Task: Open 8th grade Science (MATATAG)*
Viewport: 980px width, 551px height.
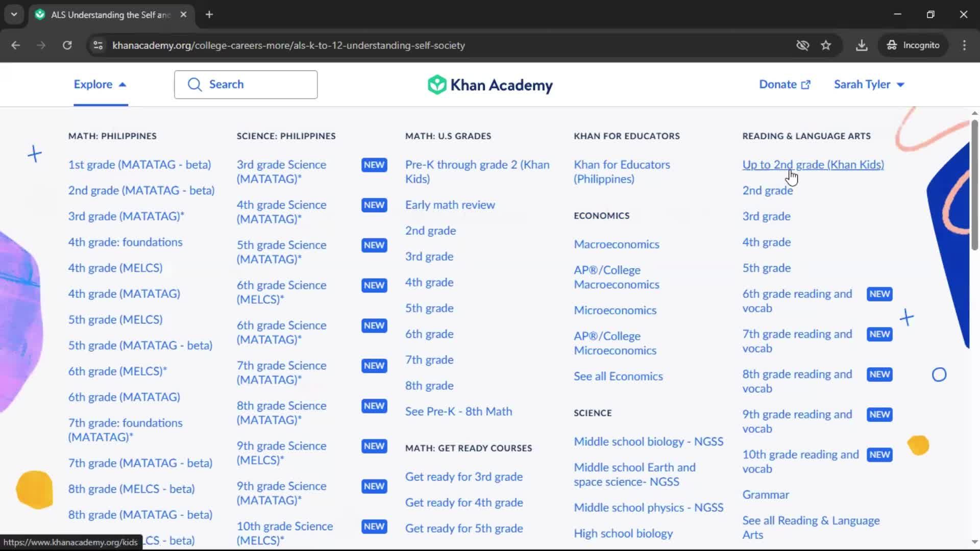Action: 281,413
